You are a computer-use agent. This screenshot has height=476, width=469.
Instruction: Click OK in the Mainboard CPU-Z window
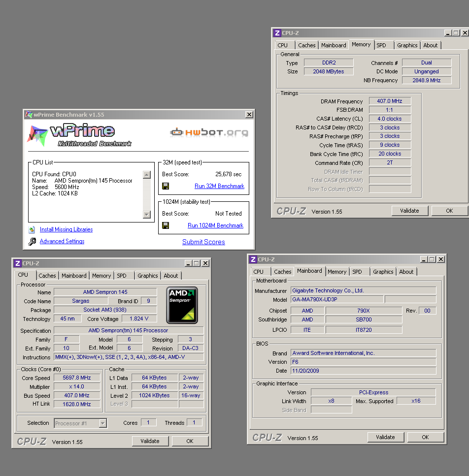tap(425, 437)
